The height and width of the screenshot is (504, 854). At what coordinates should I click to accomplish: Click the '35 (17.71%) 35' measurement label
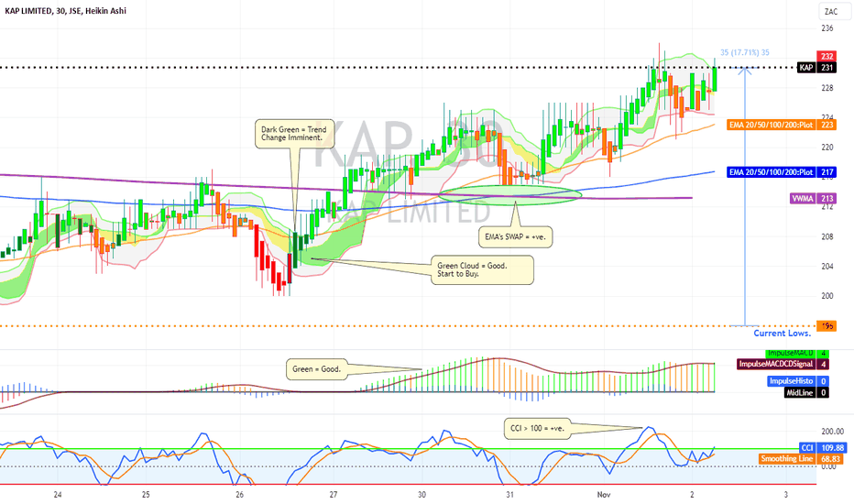tap(745, 52)
